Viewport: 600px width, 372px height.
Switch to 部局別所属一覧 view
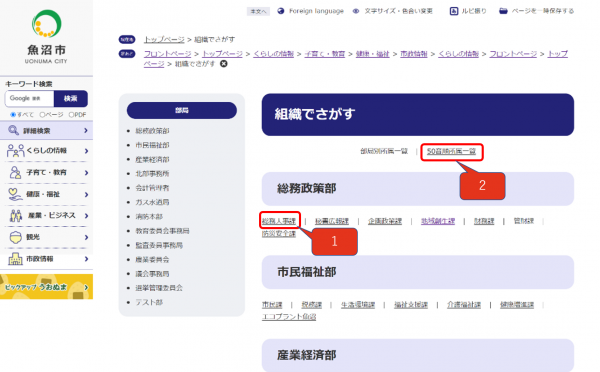tap(384, 151)
